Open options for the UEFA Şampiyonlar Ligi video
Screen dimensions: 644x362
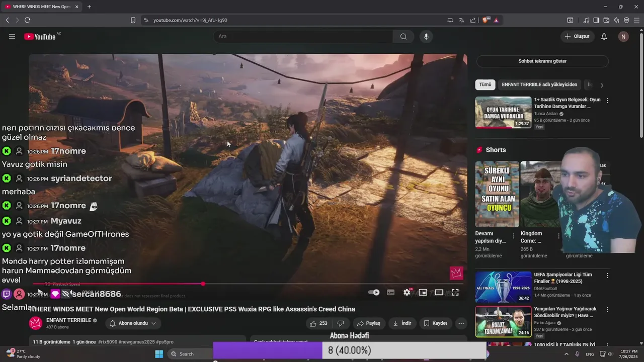(x=607, y=276)
